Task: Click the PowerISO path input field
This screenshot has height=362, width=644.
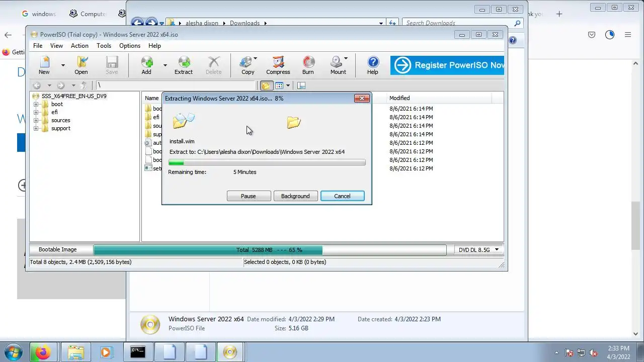Action: click(176, 85)
